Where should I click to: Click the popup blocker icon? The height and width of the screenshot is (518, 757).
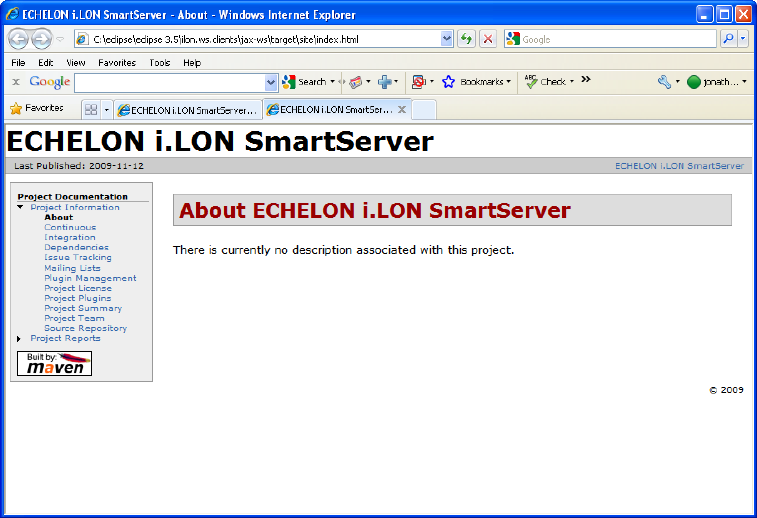pyautogui.click(x=419, y=82)
